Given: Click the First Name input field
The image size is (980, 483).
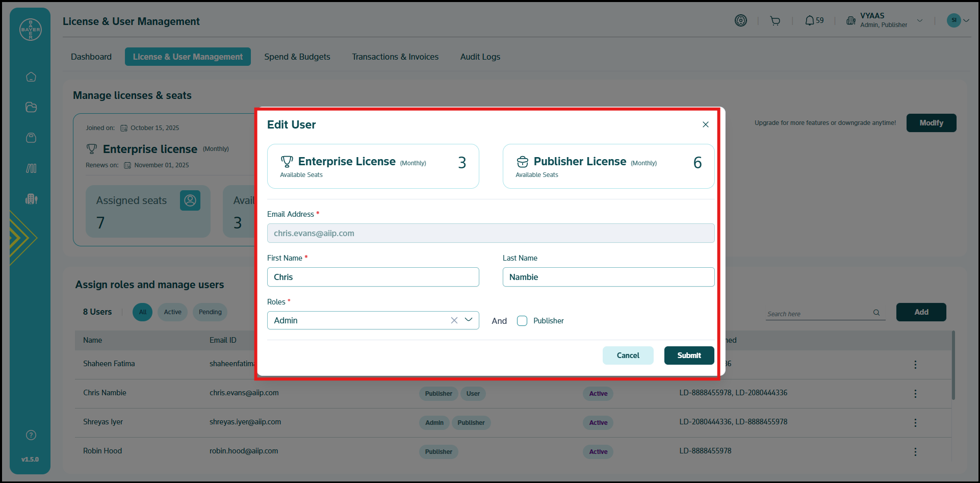Looking at the screenshot, I should click(373, 277).
